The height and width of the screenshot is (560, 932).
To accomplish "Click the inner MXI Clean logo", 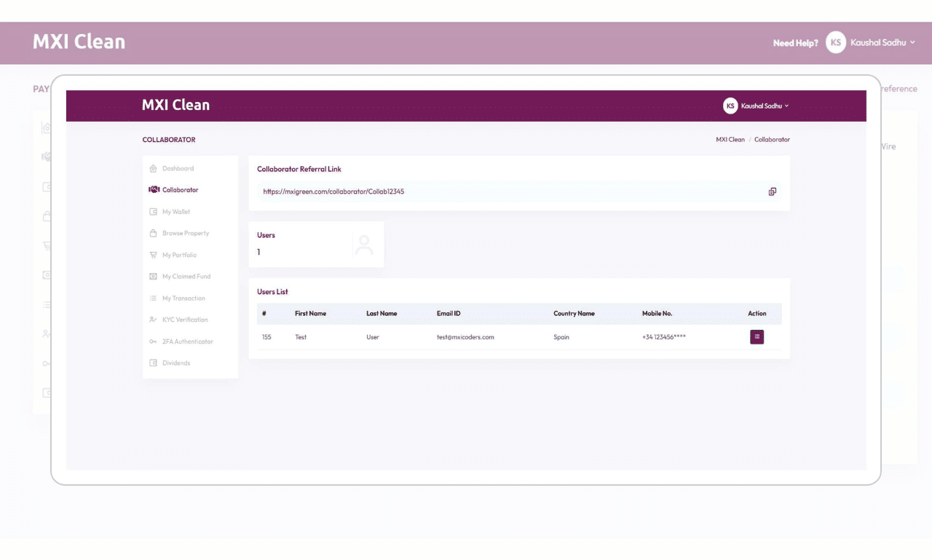I will click(x=175, y=106).
